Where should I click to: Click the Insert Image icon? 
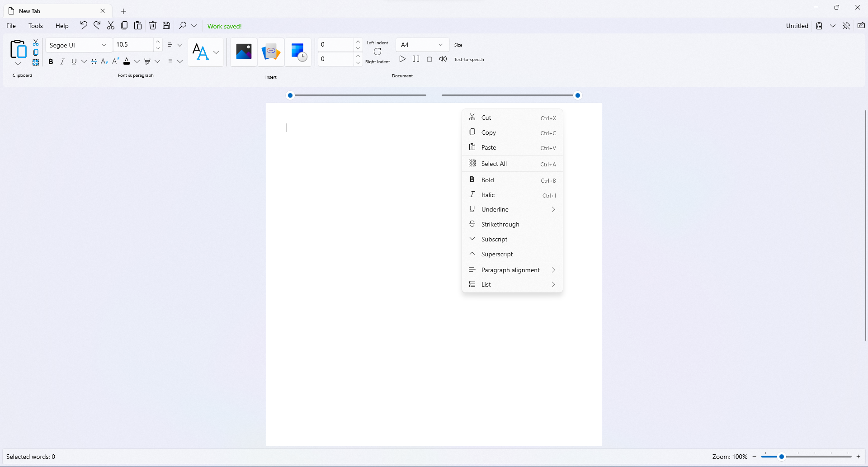pyautogui.click(x=244, y=52)
